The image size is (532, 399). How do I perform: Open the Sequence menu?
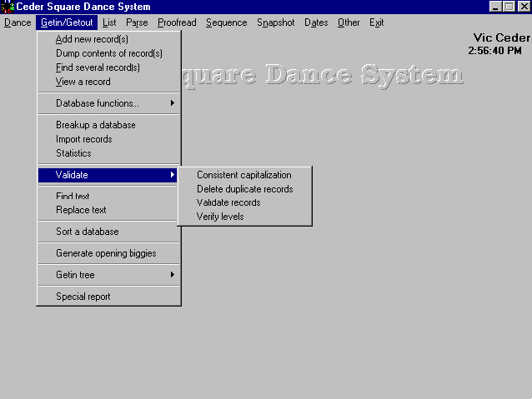(x=226, y=22)
